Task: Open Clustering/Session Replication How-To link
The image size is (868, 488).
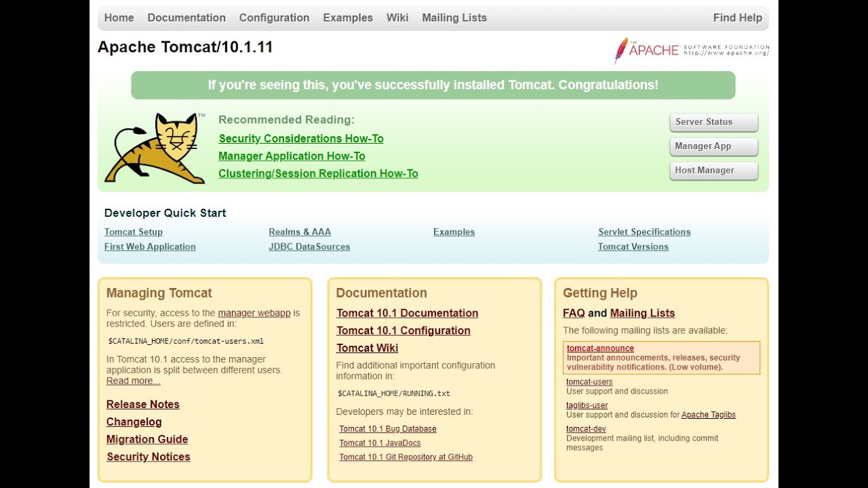Action: point(318,174)
